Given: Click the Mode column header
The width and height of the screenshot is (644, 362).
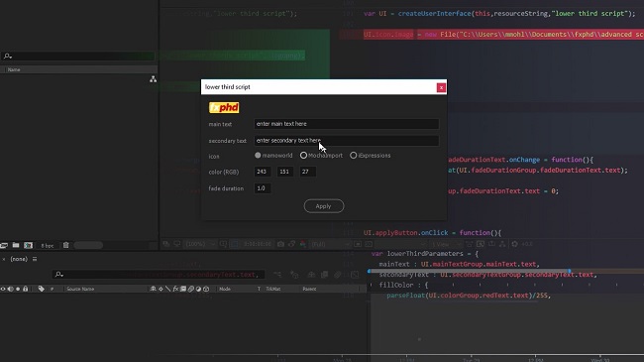Looking at the screenshot, I should 225,289.
